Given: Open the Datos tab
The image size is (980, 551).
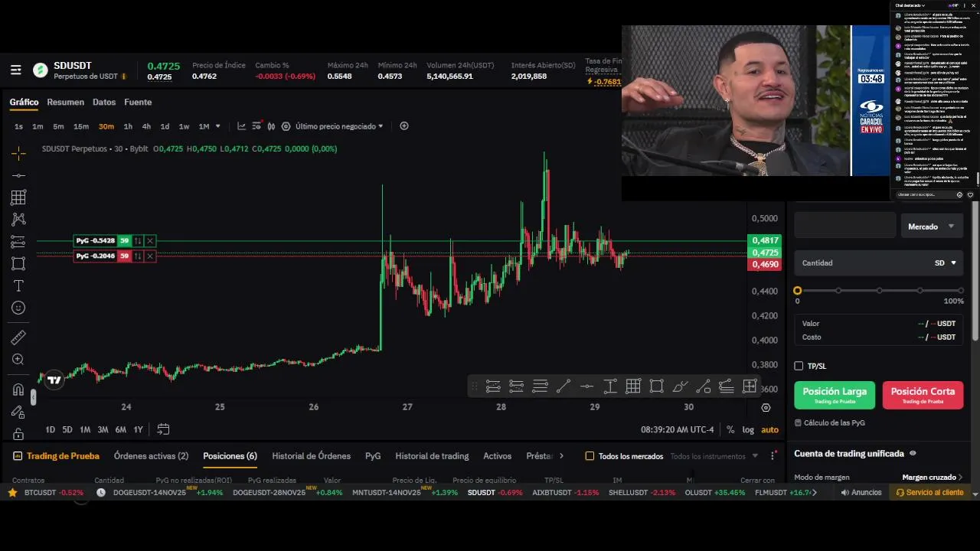Looking at the screenshot, I should [104, 102].
